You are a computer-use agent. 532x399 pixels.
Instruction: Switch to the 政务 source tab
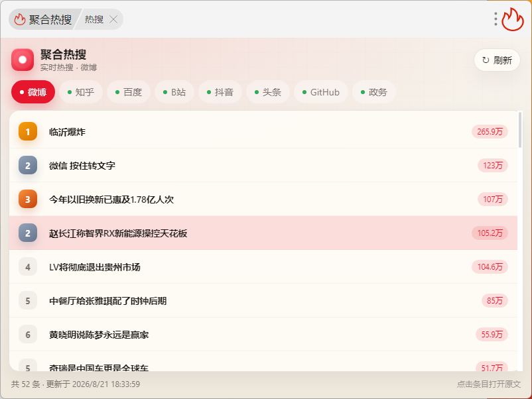tap(374, 92)
